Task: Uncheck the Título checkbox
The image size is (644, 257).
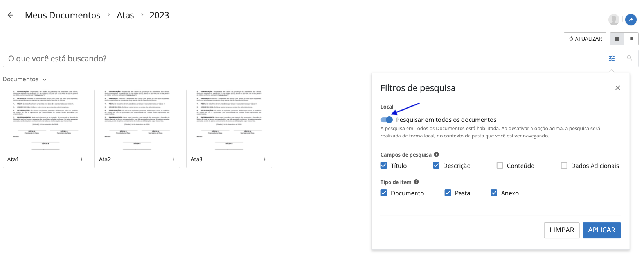Action: coord(384,166)
